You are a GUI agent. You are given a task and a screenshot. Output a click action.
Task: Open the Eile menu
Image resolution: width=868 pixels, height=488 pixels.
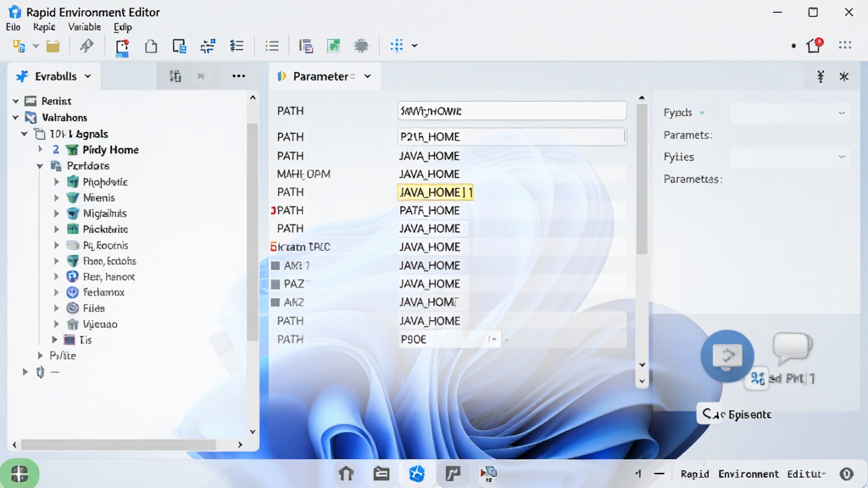pos(14,27)
